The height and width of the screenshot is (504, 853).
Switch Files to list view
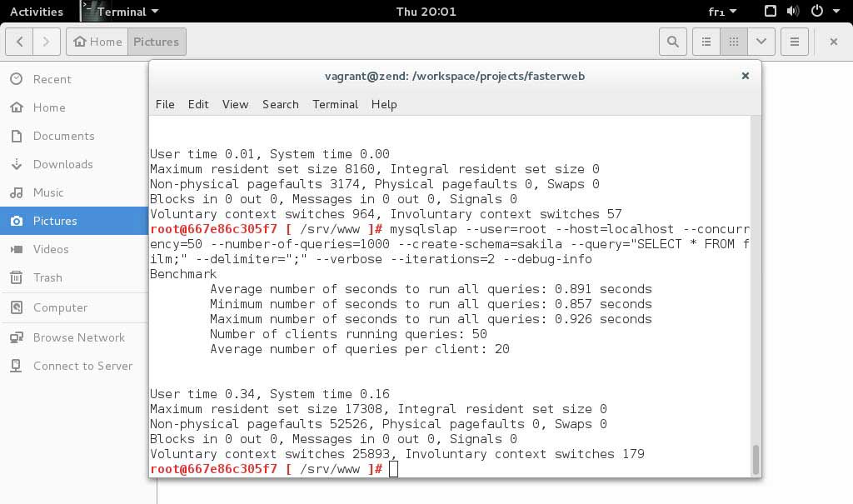[x=706, y=42]
